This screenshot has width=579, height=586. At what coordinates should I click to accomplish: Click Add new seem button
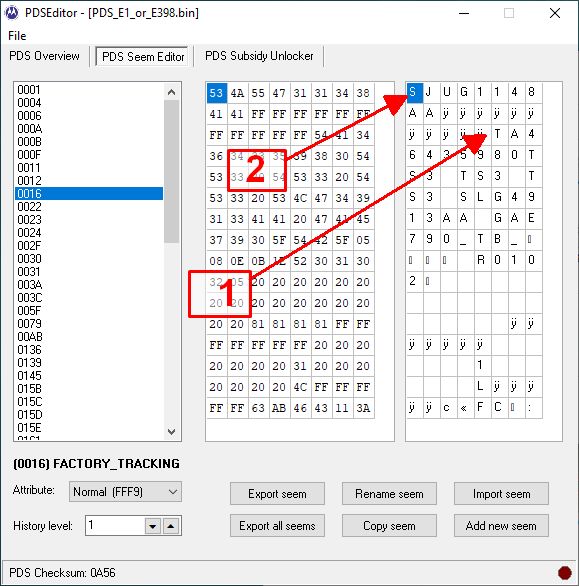501,526
